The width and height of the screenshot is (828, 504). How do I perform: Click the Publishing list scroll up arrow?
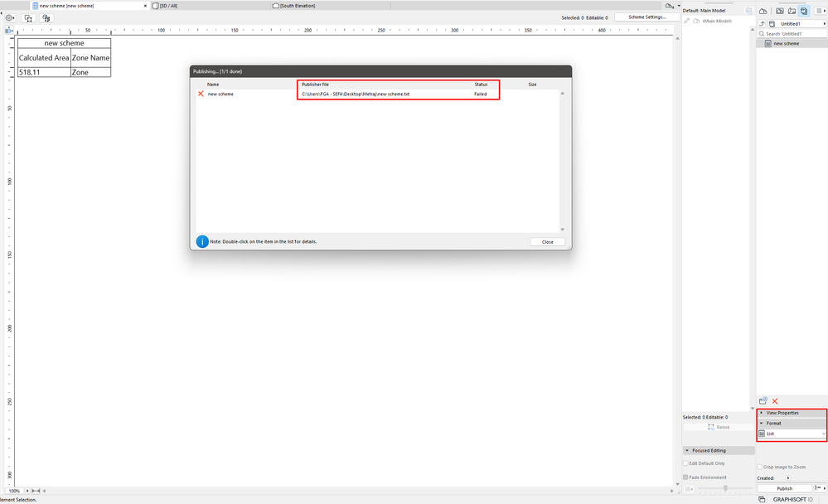point(563,94)
